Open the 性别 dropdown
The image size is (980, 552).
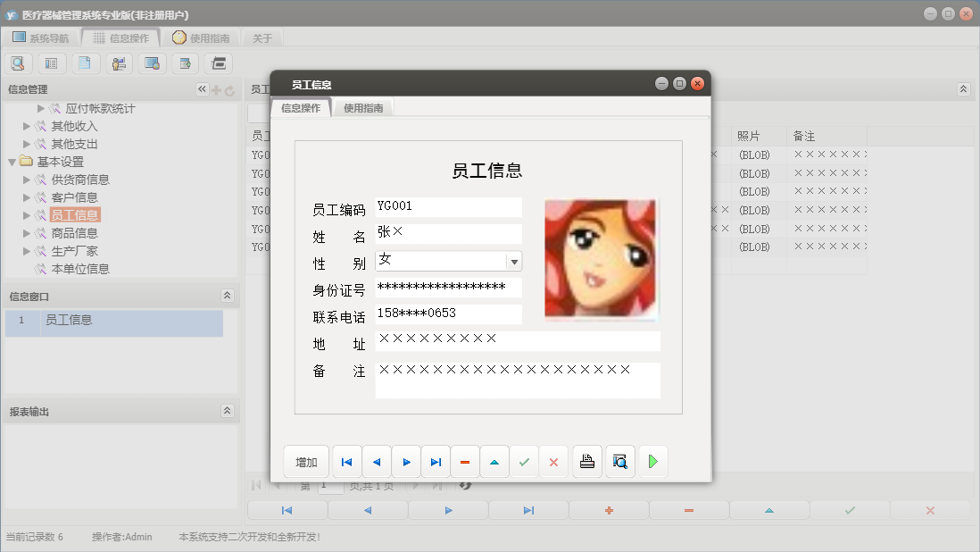[513, 262]
